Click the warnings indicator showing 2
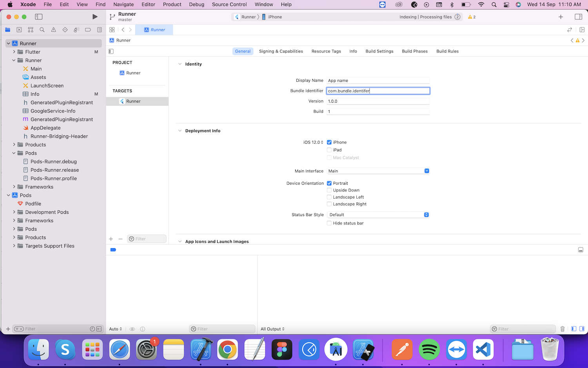588x368 pixels. (x=472, y=17)
